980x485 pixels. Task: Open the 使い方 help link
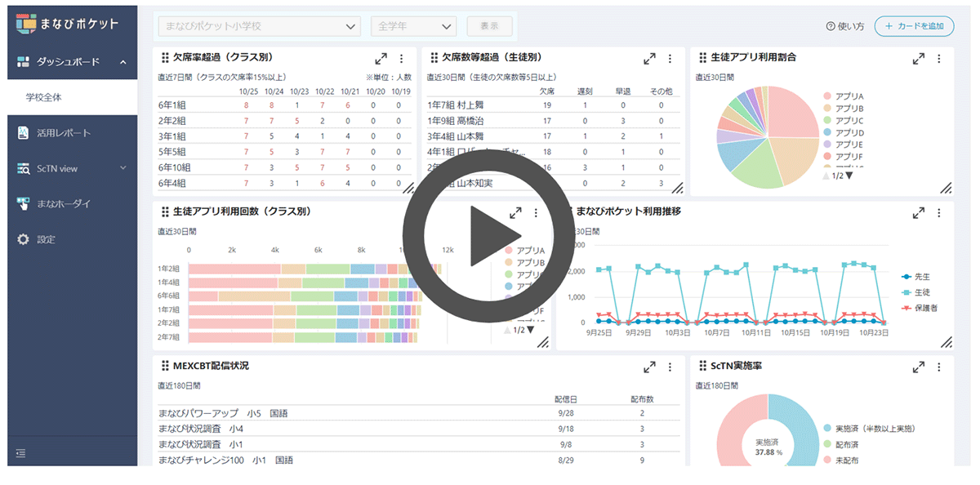tap(845, 27)
